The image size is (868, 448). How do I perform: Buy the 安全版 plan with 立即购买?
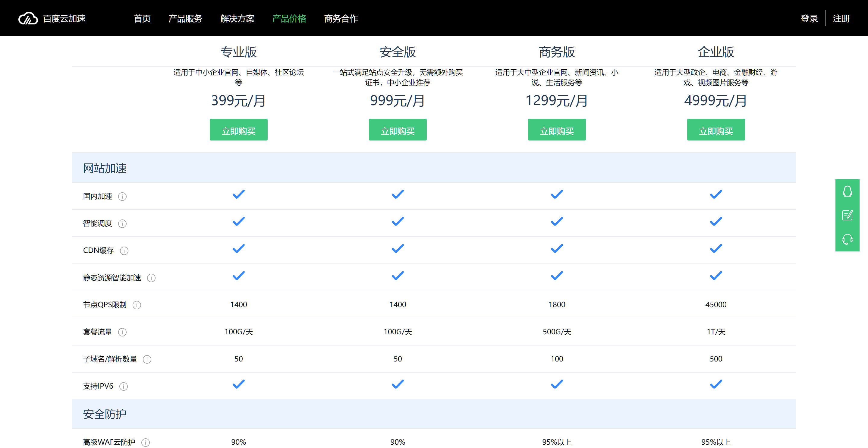coord(398,130)
